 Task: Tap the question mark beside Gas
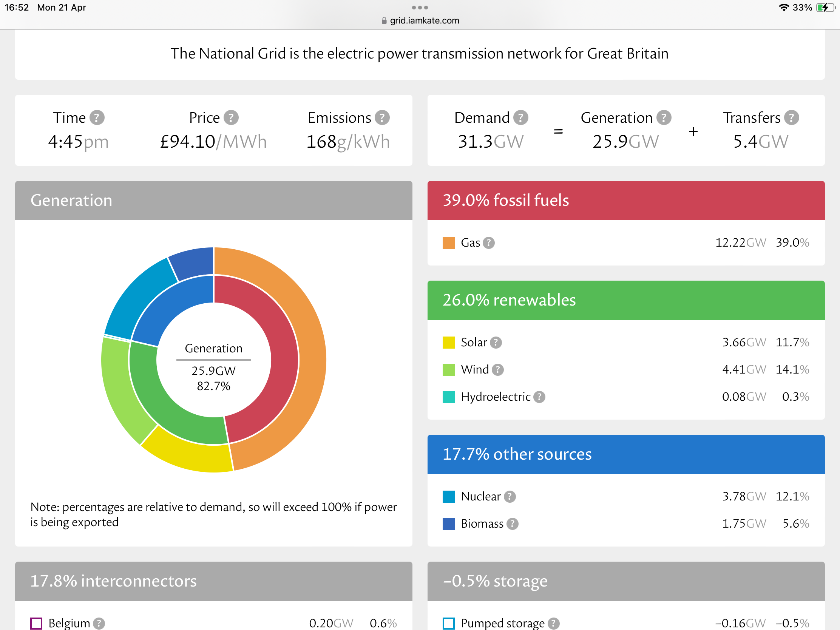(489, 242)
